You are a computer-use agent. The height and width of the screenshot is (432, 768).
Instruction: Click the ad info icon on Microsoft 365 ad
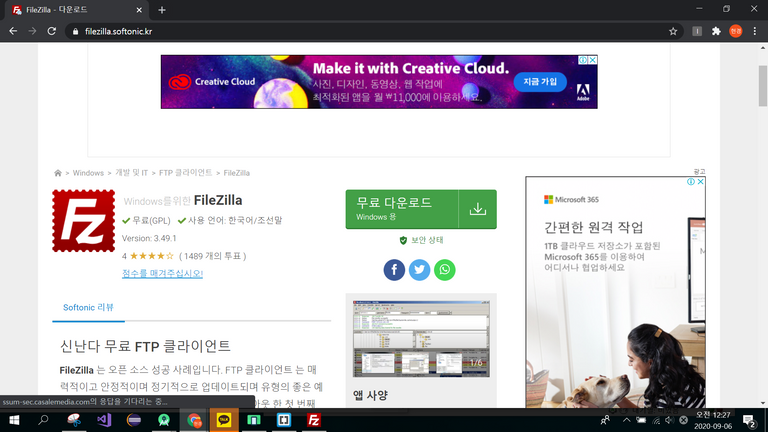click(691, 182)
